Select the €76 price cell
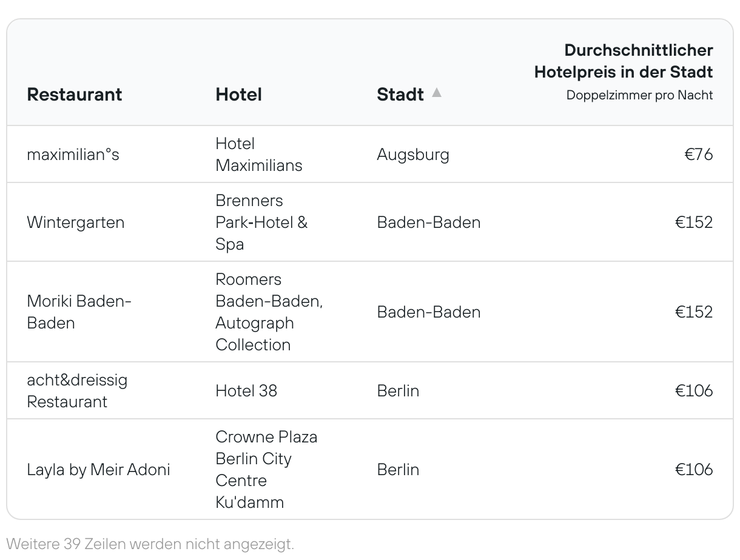Screen dimensions: 740x560 [x=699, y=155]
